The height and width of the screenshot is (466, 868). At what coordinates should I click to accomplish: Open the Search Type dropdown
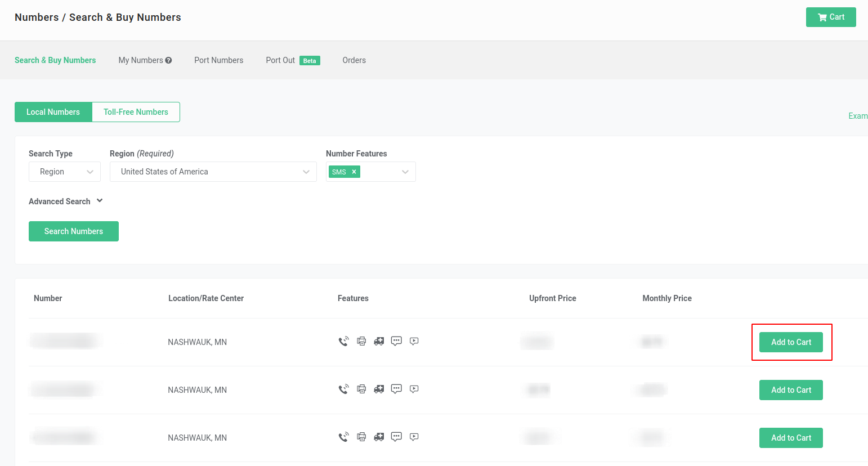click(65, 172)
